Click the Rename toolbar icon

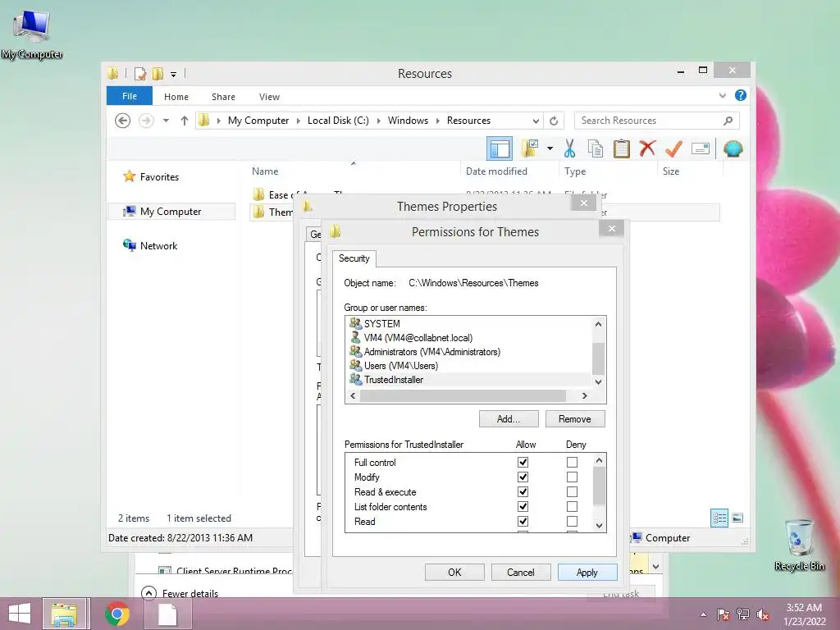[701, 148]
